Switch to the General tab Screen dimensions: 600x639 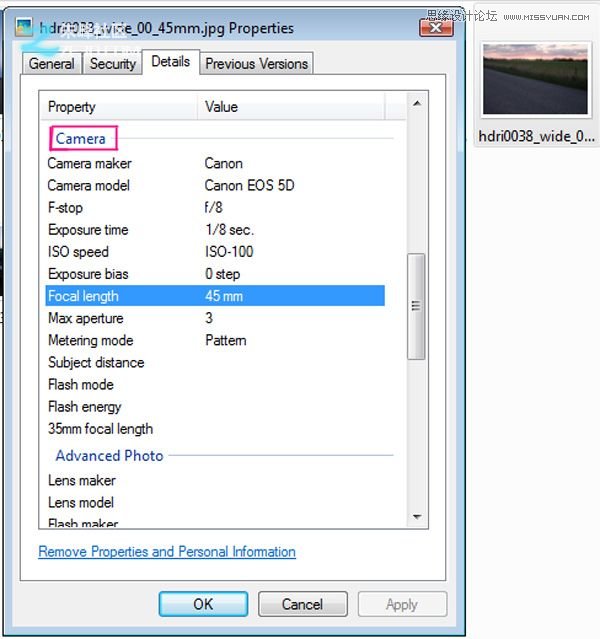coord(51,64)
